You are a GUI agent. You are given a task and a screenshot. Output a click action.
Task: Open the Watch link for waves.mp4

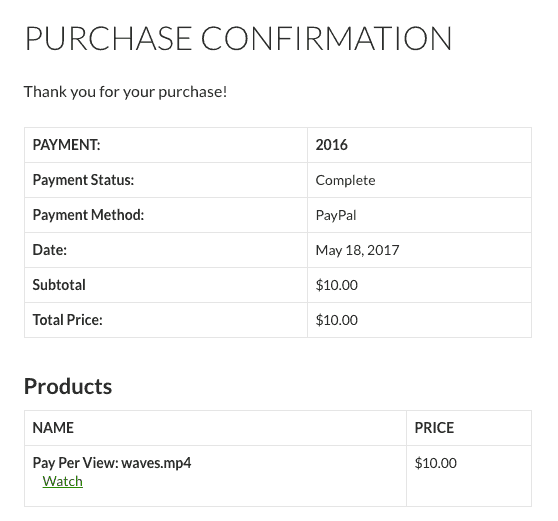tap(63, 481)
